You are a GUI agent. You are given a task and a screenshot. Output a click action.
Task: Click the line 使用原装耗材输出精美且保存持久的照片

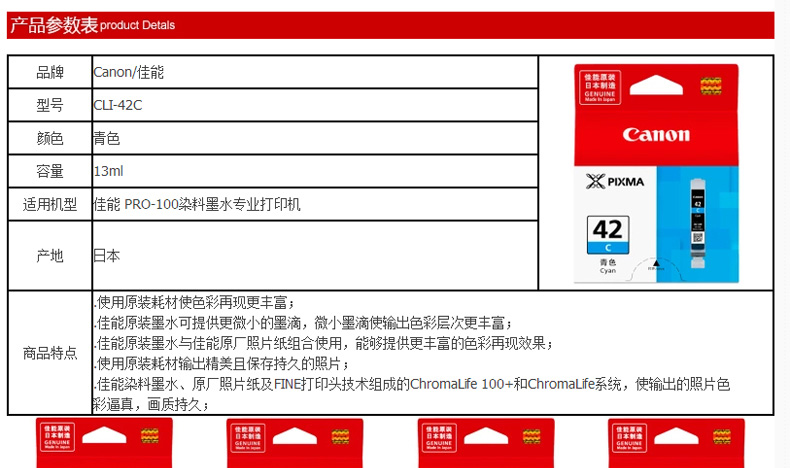[x=221, y=364]
